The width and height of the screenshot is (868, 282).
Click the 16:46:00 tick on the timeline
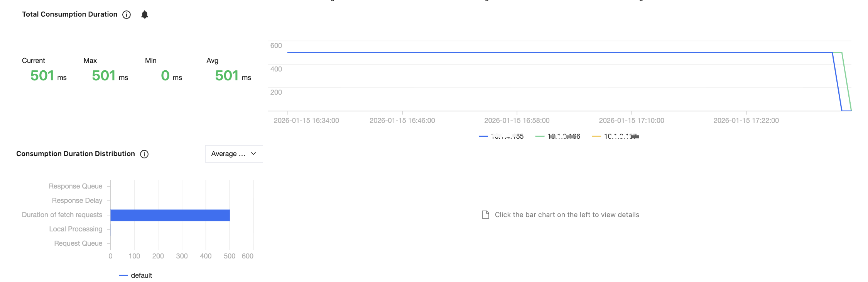(402, 121)
